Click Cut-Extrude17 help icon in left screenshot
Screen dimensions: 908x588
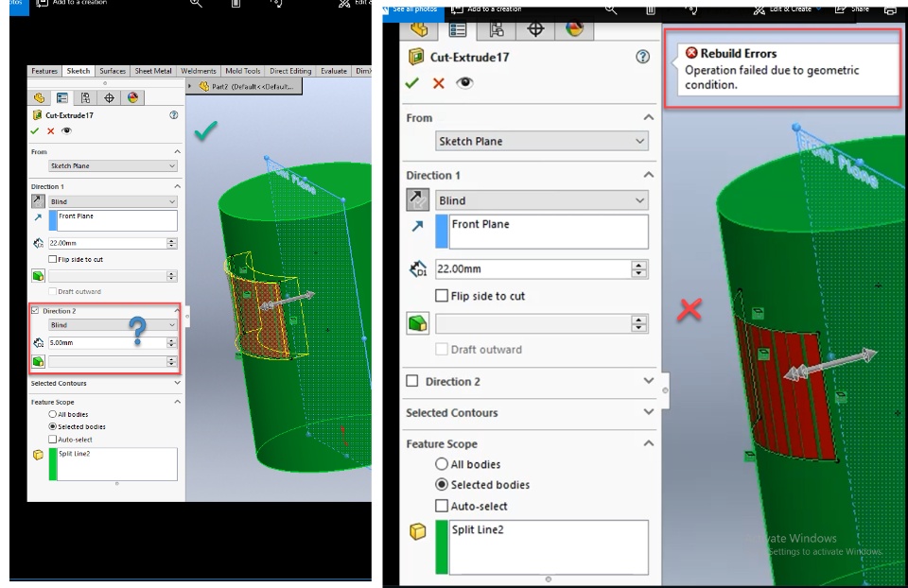pos(173,115)
